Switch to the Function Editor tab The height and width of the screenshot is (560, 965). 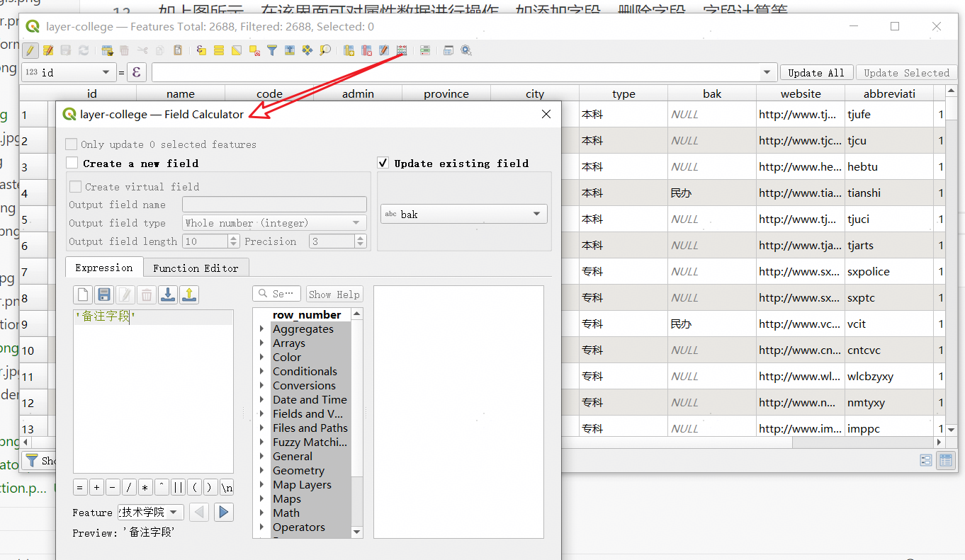coord(196,268)
